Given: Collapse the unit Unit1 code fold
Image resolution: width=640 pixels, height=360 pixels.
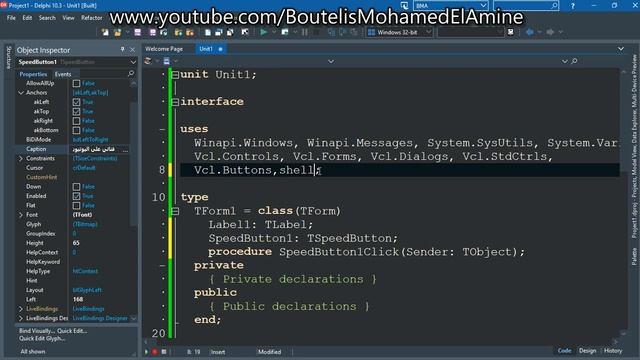Looking at the screenshot, I should (175, 75).
